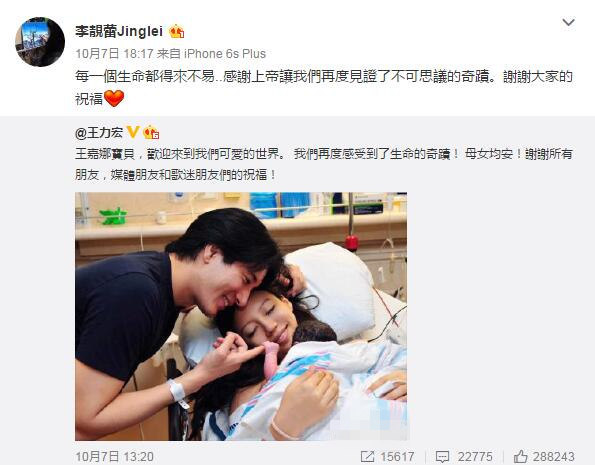
Task: Click the iPhone 6s Plus source link
Action: pos(225,54)
